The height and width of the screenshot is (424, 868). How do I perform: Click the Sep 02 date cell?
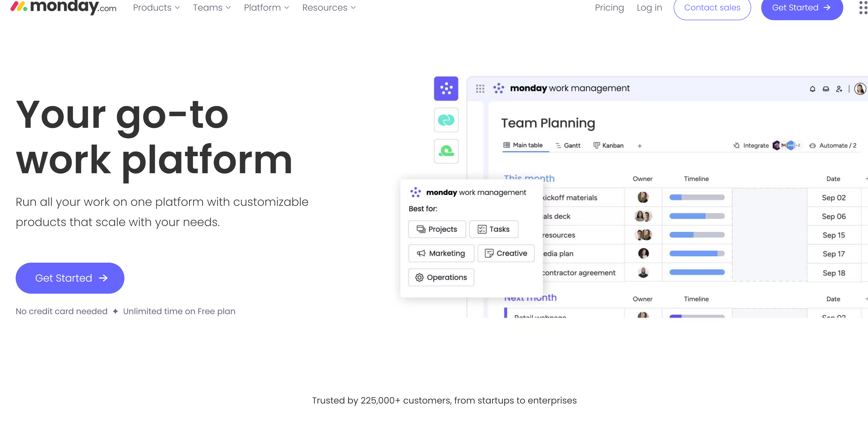834,197
